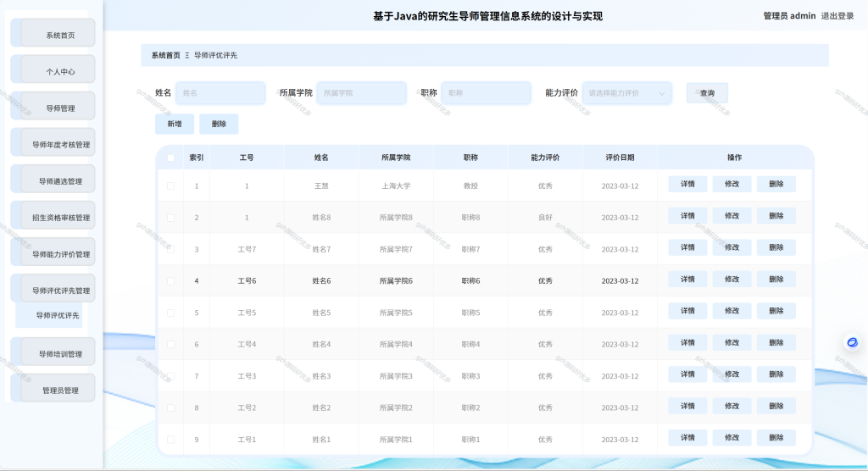Select 导师评优评先 submenu item
Viewport: 868px width, 471px height.
pyautogui.click(x=49, y=315)
